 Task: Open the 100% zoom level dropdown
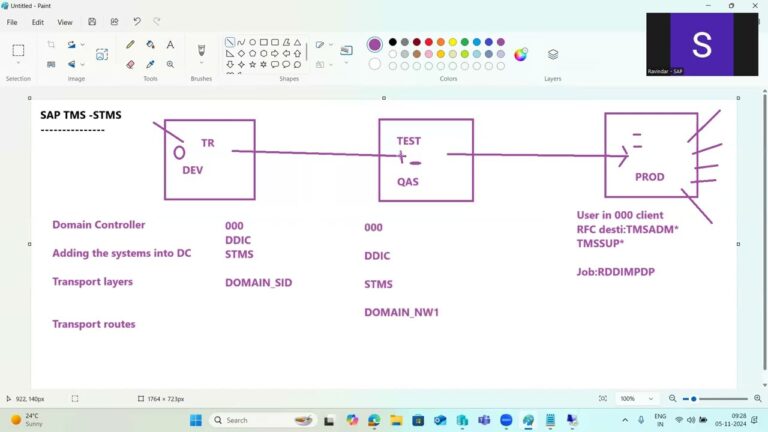637,399
